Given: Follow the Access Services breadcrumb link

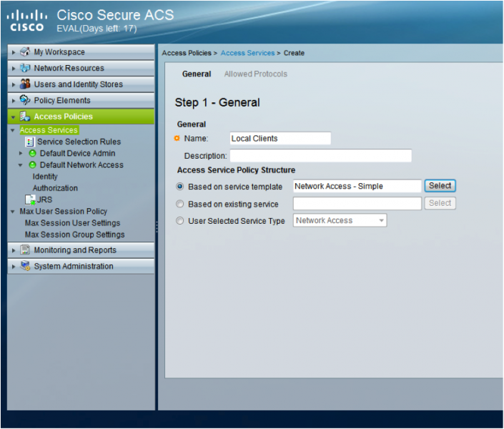Looking at the screenshot, I should point(247,53).
